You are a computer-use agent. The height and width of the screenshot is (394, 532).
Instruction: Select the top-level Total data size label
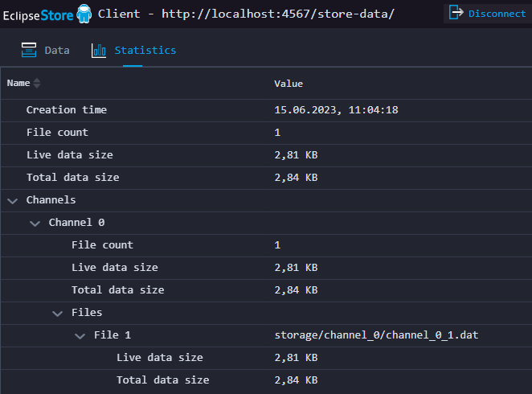click(73, 178)
